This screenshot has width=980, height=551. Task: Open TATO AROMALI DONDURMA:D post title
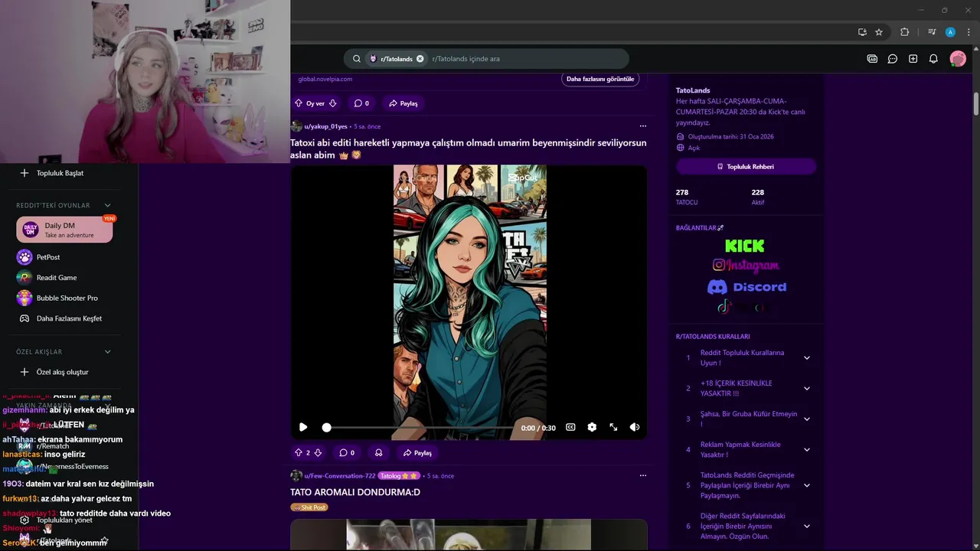[355, 492]
